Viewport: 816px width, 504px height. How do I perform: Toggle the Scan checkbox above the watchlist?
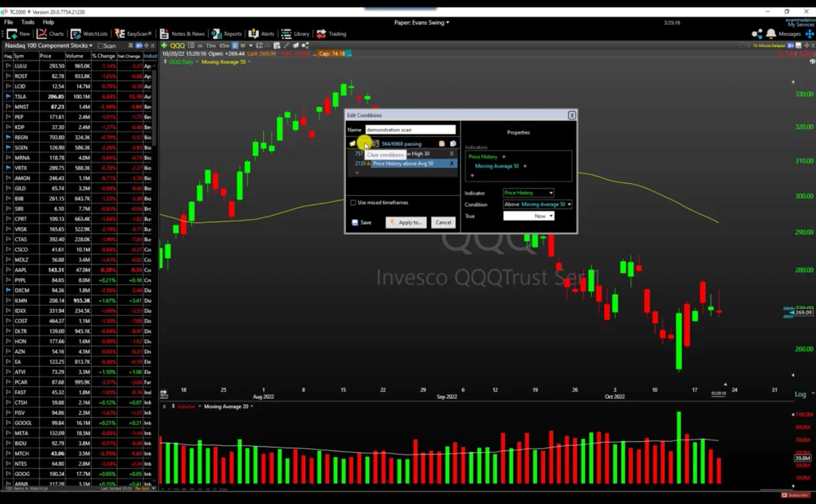[102, 45]
